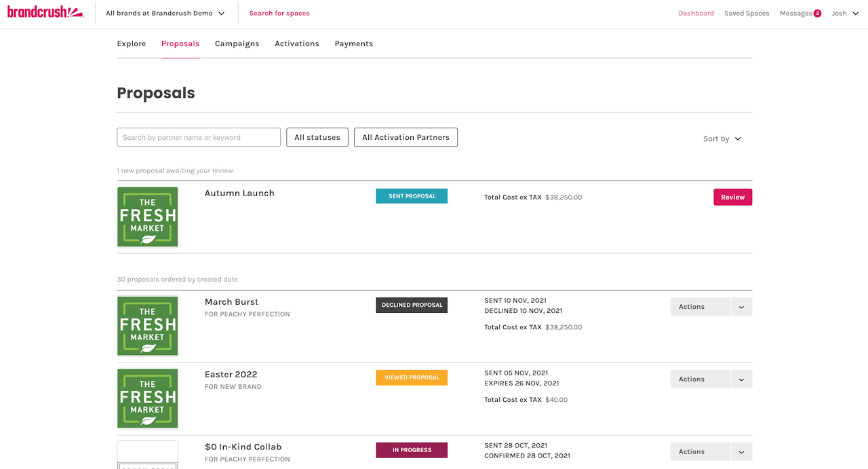
Task: Open Saved Spaces
Action: point(747,14)
